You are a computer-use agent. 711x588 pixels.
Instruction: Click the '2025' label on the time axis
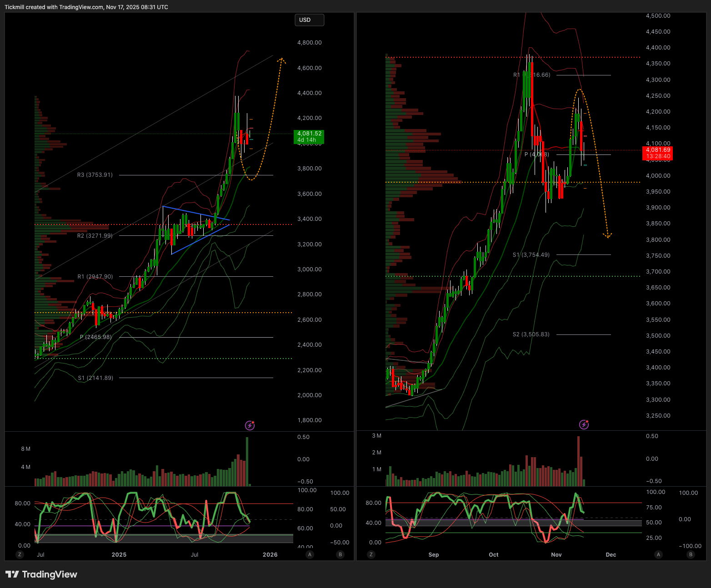(119, 555)
